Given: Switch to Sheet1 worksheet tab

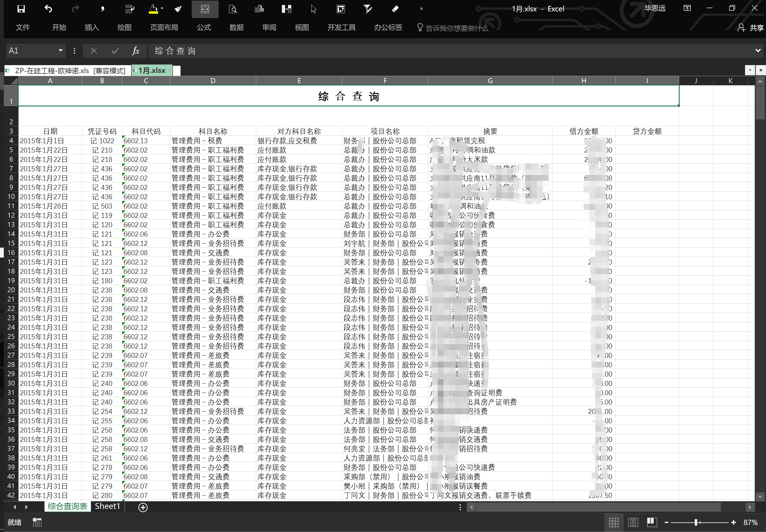Looking at the screenshot, I should (107, 506).
